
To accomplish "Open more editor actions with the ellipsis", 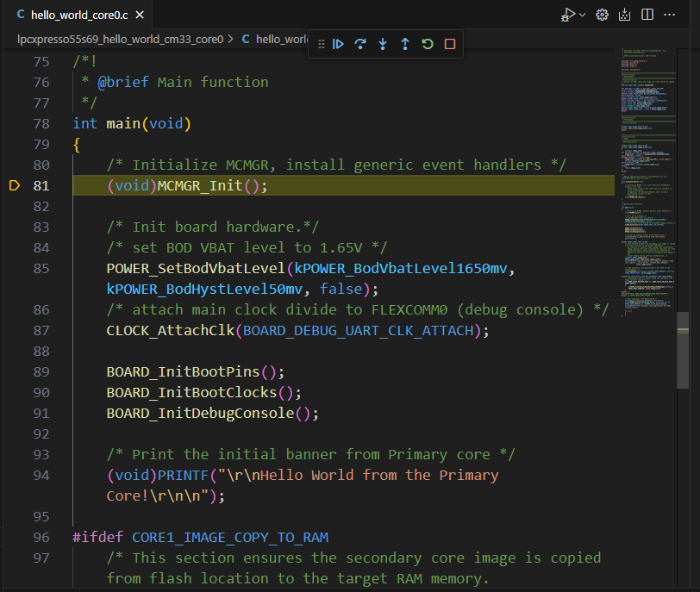I will coord(670,15).
